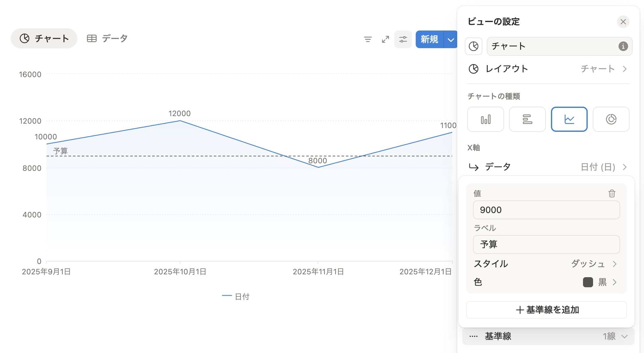Select the line chart type

point(569,119)
